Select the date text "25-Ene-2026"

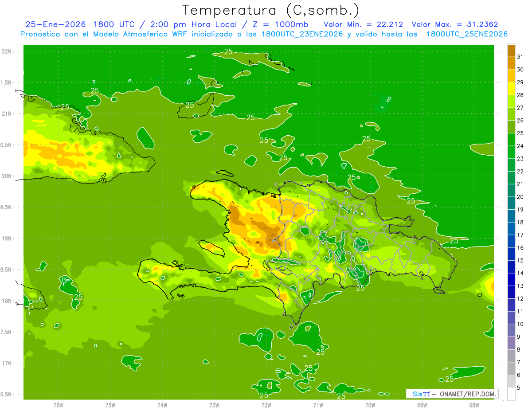(x=55, y=24)
